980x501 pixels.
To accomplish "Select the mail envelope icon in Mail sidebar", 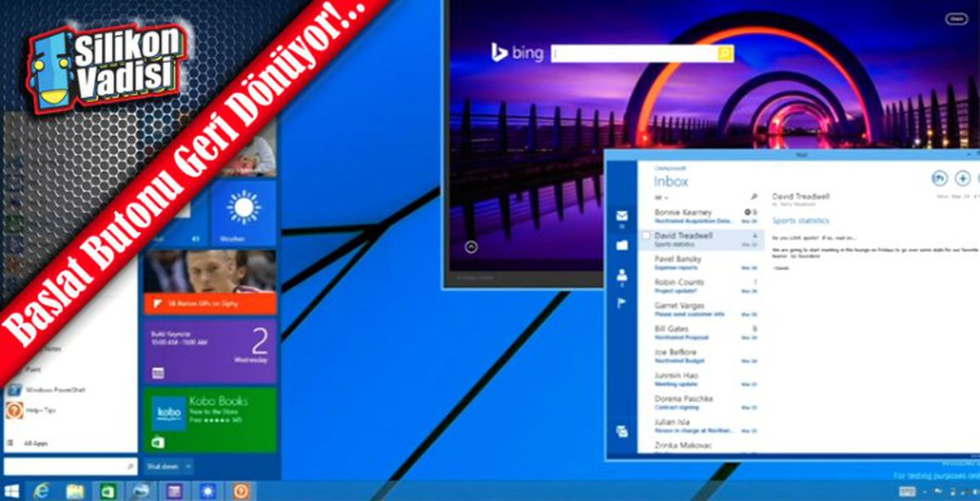I will [622, 216].
